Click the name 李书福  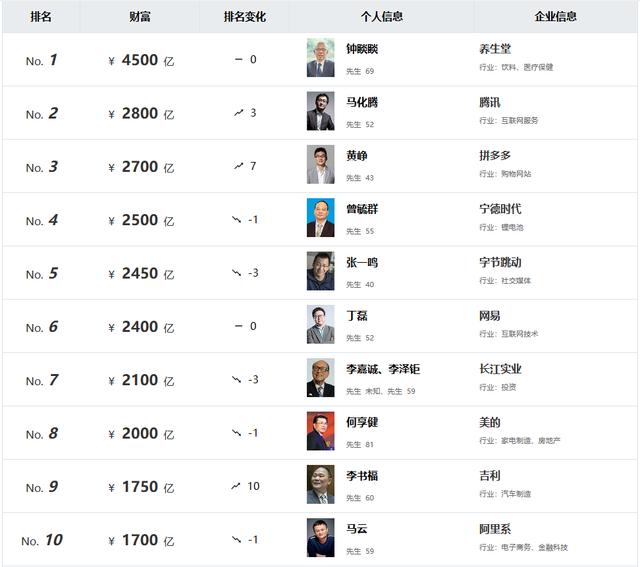pos(362,476)
